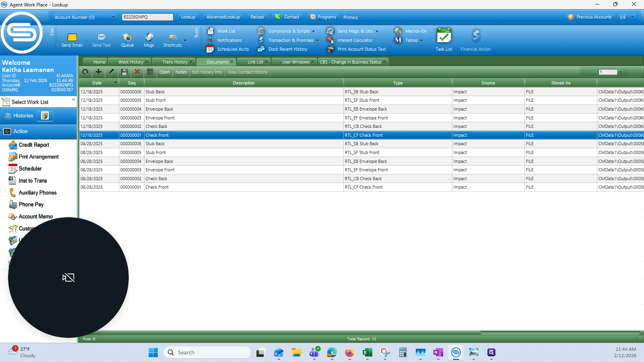The image size is (644, 362).
Task: Click the Reload button
Action: (257, 17)
